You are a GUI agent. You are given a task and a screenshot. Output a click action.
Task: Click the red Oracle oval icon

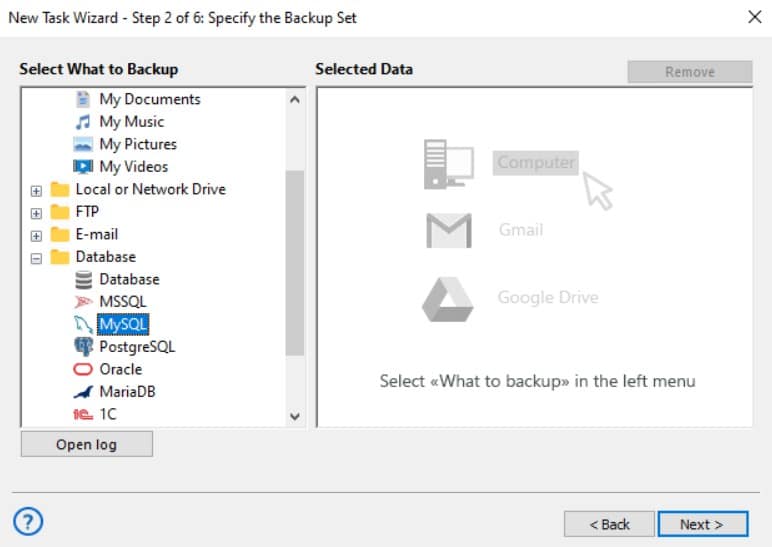coord(83,369)
